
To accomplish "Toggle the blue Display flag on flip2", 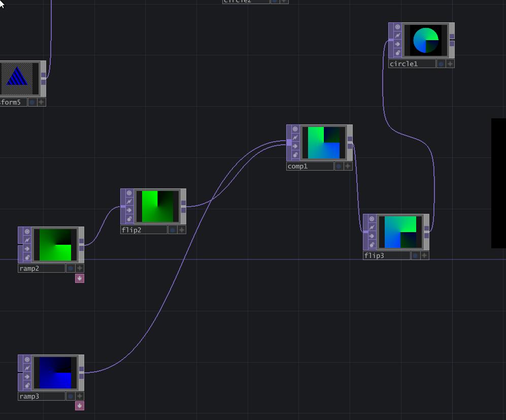I will [x=173, y=230].
